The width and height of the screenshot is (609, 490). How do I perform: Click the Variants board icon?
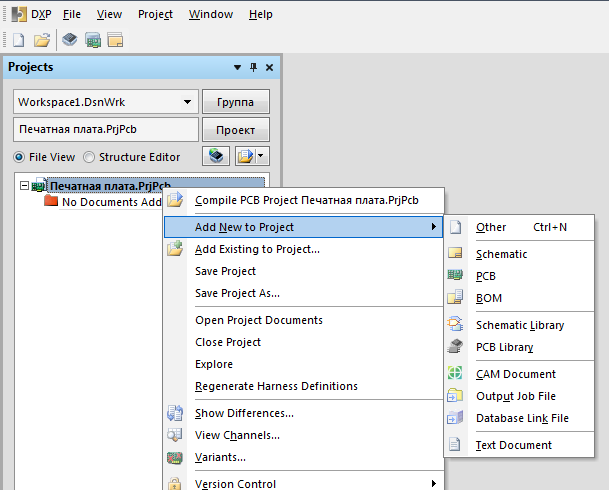click(x=175, y=457)
